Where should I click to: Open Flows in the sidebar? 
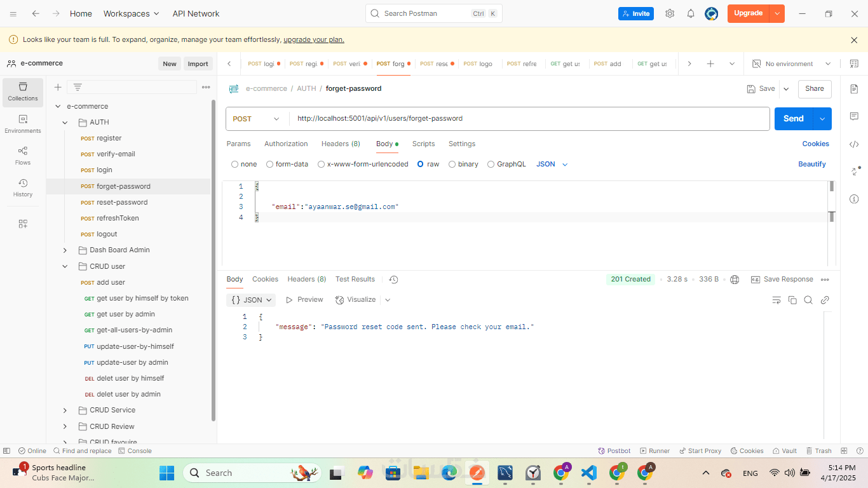pyautogui.click(x=23, y=156)
